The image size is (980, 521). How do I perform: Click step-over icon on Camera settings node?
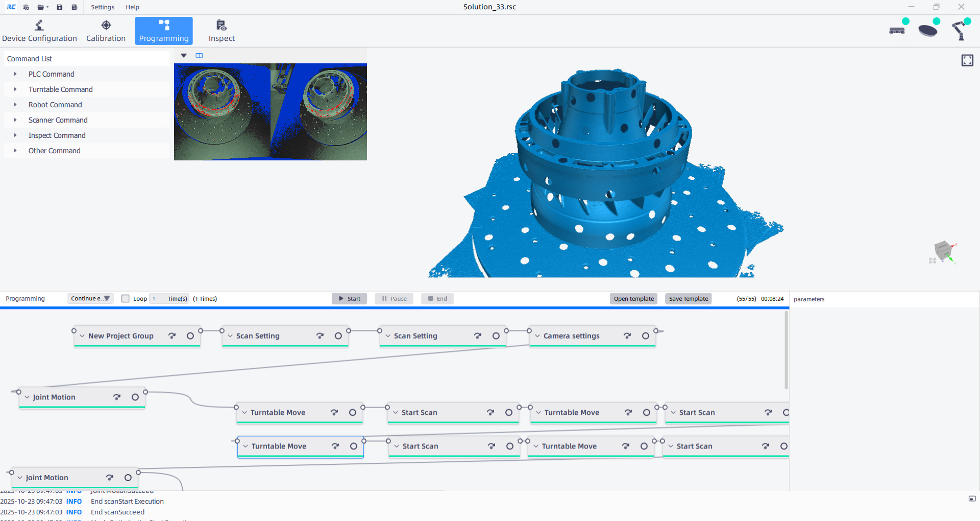[627, 336]
